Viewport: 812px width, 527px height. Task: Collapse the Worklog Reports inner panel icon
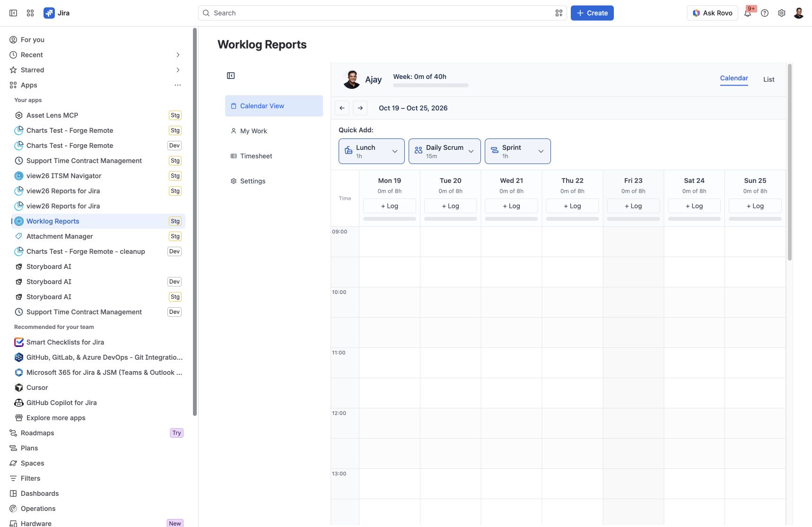231,76
